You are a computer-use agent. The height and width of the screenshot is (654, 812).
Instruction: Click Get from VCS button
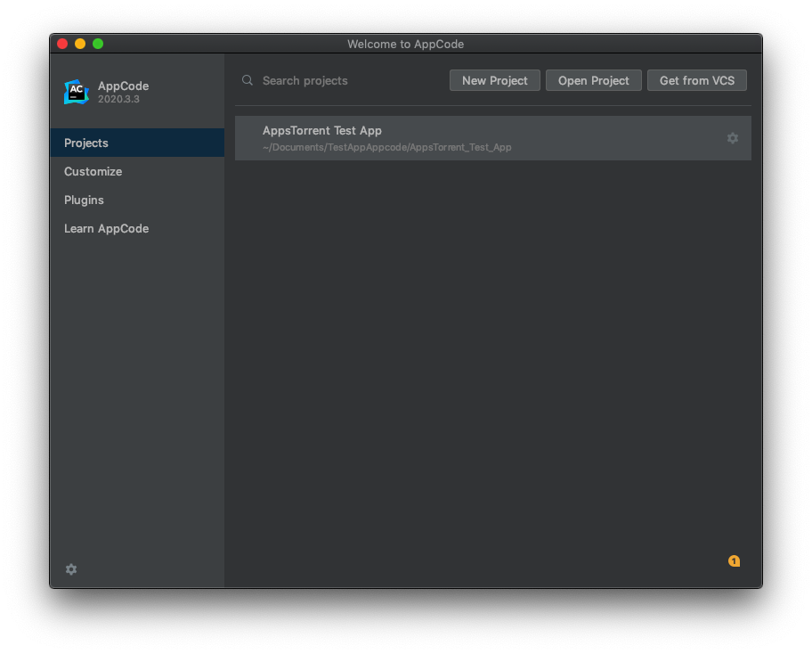click(696, 80)
